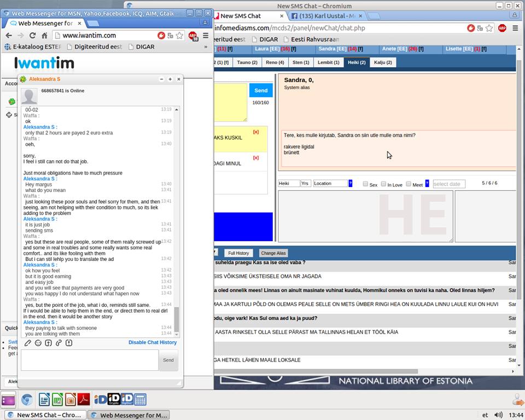
Task: Click the select date field
Action: (449, 184)
